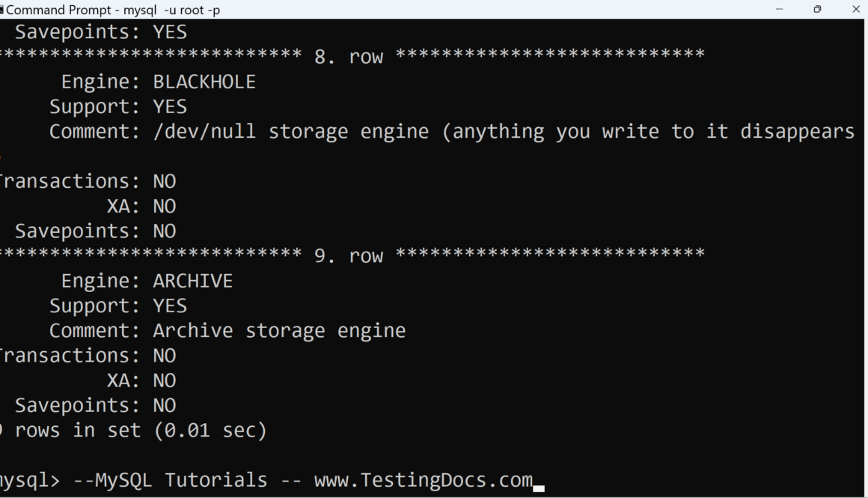868x498 pixels.
Task: Click the "Savepoints: YES" line at top
Action: 101,32
